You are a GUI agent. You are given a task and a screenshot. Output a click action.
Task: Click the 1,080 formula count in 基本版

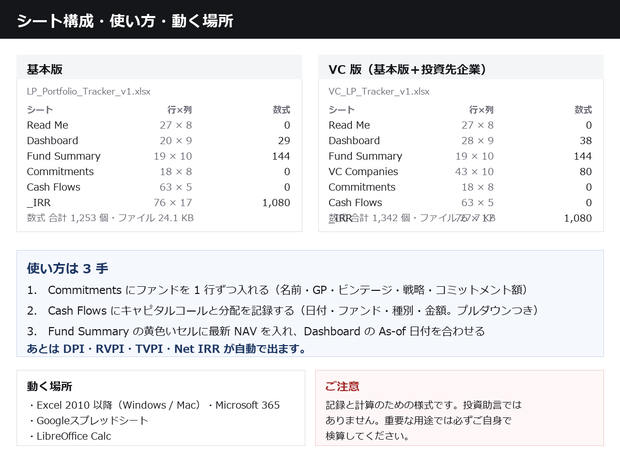[x=276, y=202]
